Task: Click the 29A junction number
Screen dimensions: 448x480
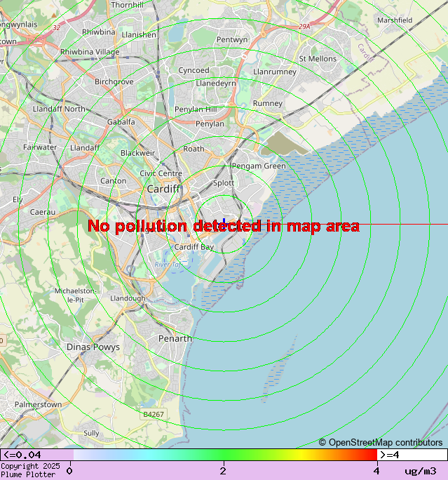Action: tap(304, 27)
